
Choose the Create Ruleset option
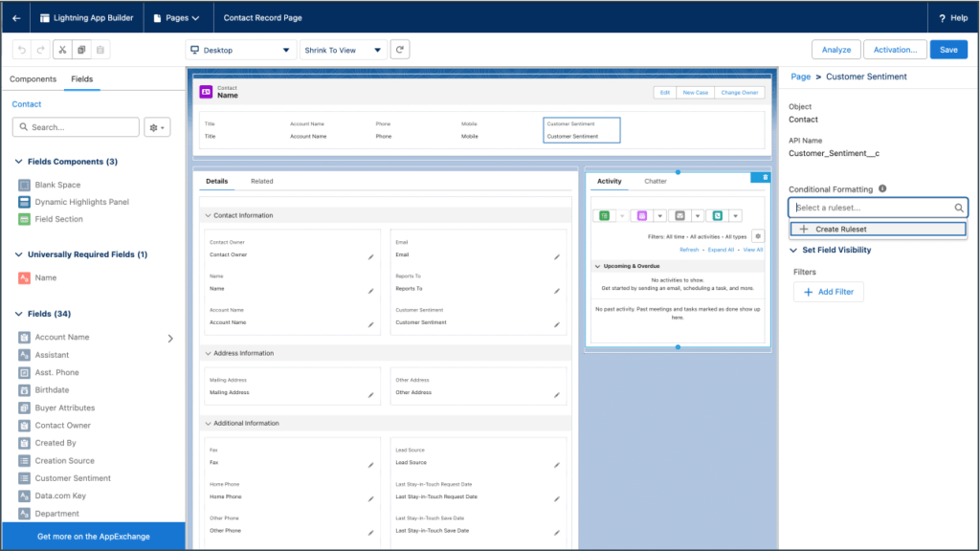879,230
